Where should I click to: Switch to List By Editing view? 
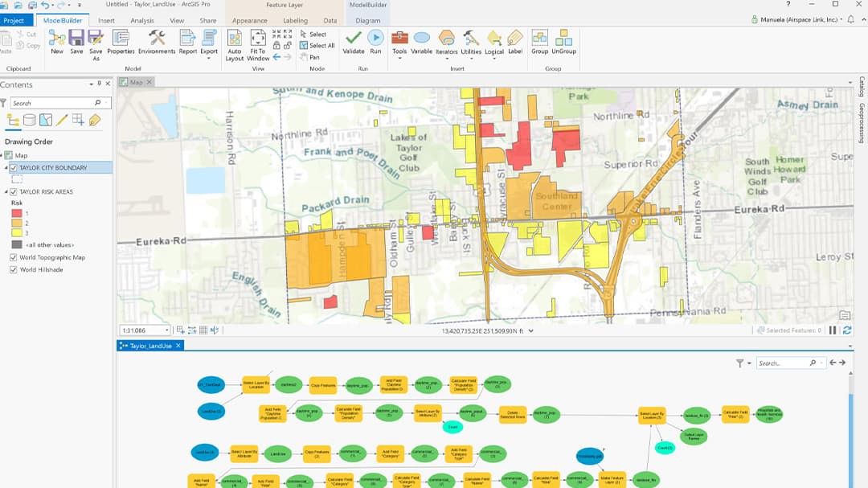[62, 121]
